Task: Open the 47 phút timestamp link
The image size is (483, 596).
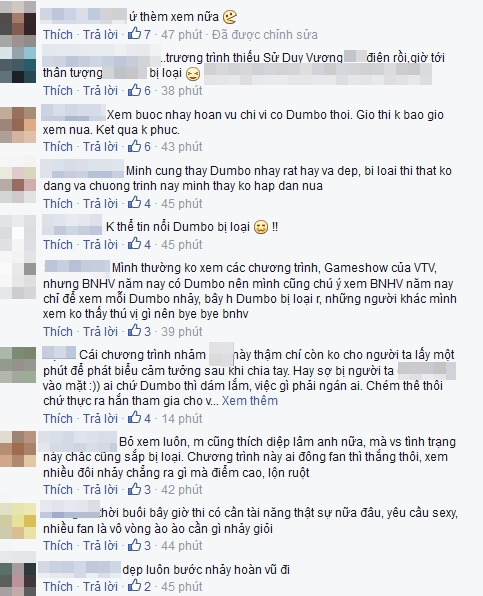Action: [x=182, y=35]
